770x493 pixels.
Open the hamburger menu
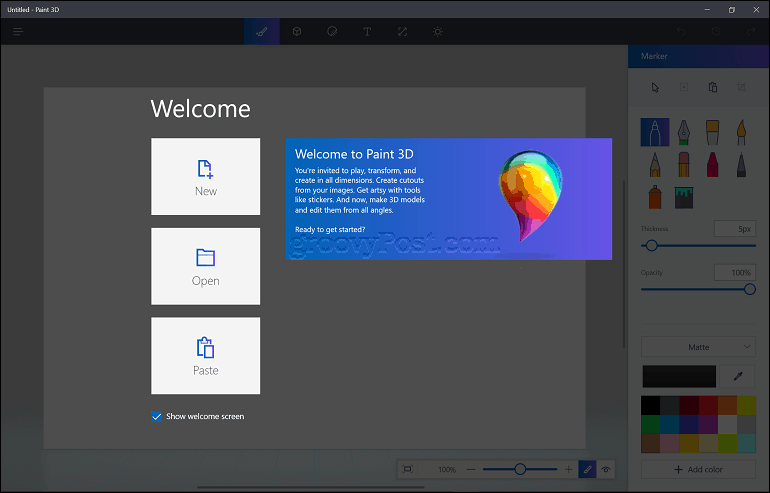[x=18, y=32]
